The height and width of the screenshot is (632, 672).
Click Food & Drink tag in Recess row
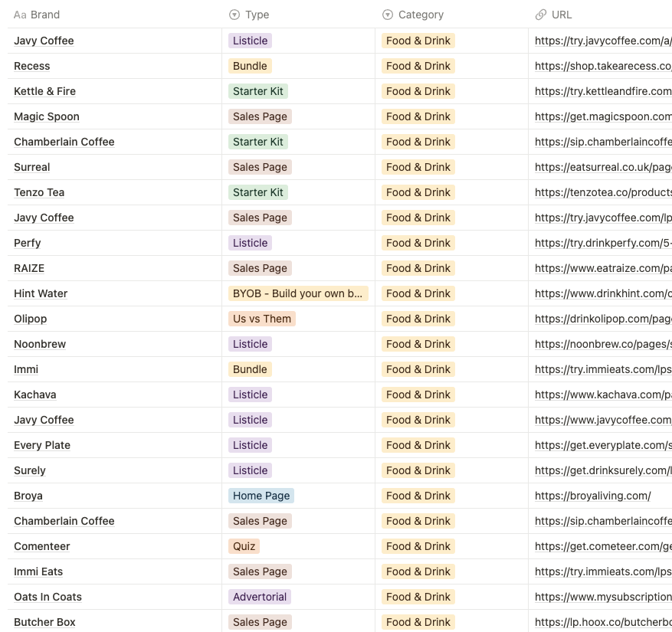pos(418,66)
